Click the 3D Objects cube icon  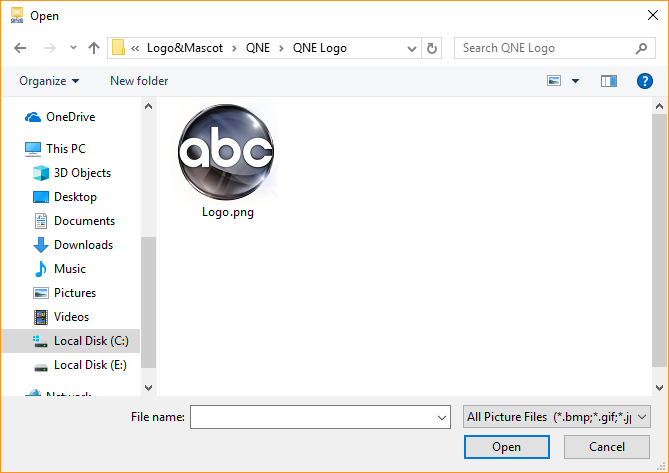[x=41, y=173]
